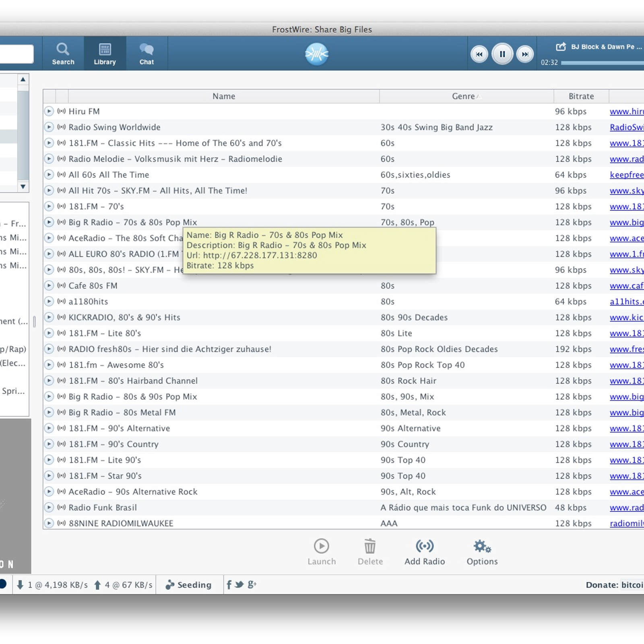Select 'AceRadio – 90s Alternative Rock' row
Screen dimensions: 644x644
(x=344, y=491)
